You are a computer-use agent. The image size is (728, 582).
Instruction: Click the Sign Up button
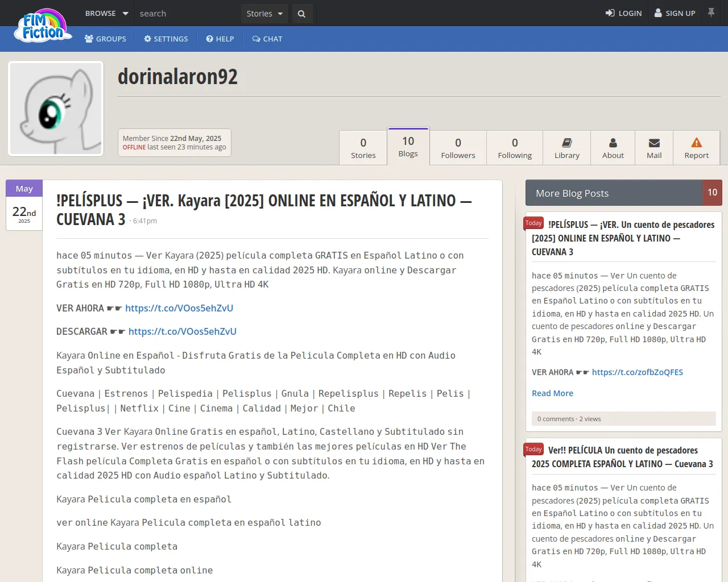pos(675,14)
